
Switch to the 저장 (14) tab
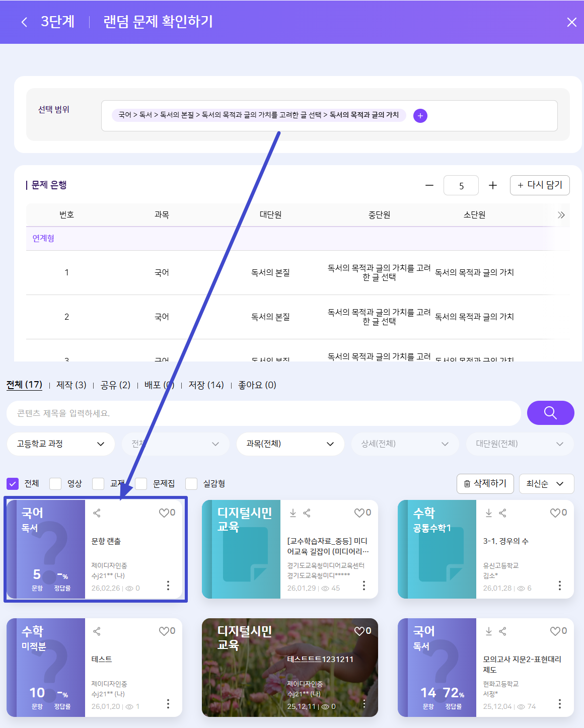pyautogui.click(x=206, y=385)
